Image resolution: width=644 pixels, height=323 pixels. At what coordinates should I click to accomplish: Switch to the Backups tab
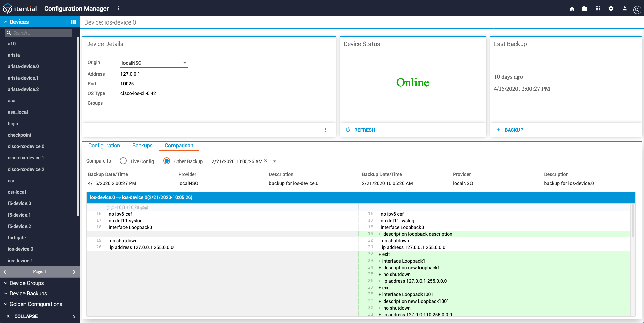(142, 145)
